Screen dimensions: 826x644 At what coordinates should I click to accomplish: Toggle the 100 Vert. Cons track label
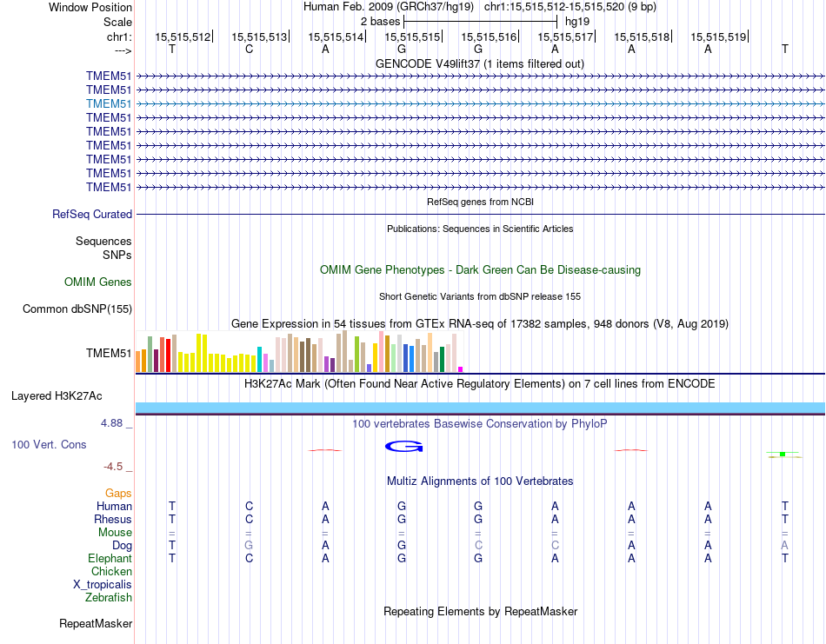click(x=49, y=445)
